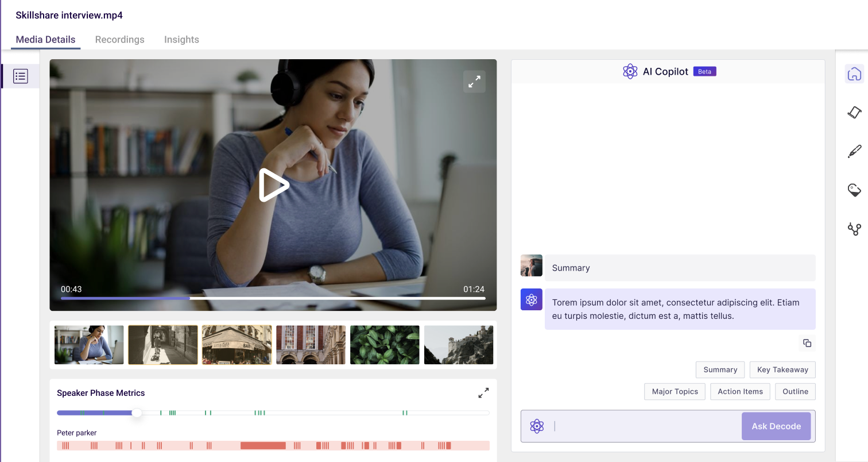Click the 00:43 current time label

[71, 289]
